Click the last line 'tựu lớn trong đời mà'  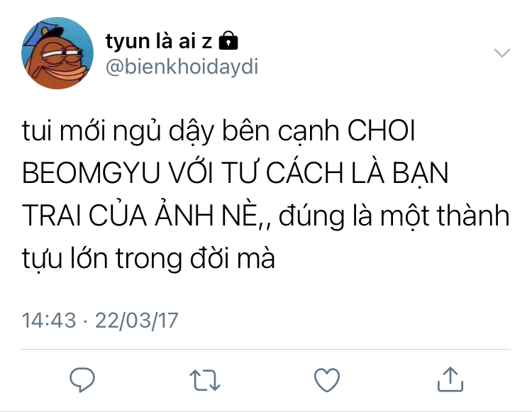[x=149, y=258]
